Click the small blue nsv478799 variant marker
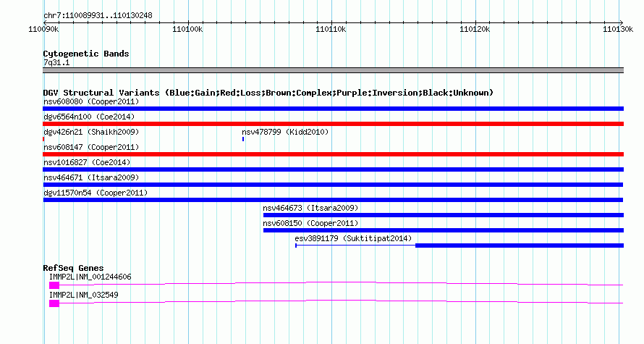644x344 pixels. [x=243, y=139]
